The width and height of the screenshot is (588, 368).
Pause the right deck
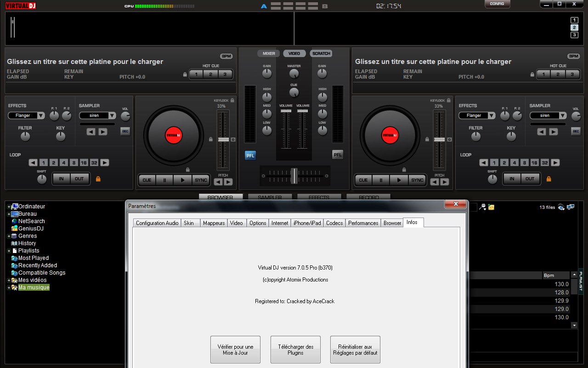click(x=381, y=180)
